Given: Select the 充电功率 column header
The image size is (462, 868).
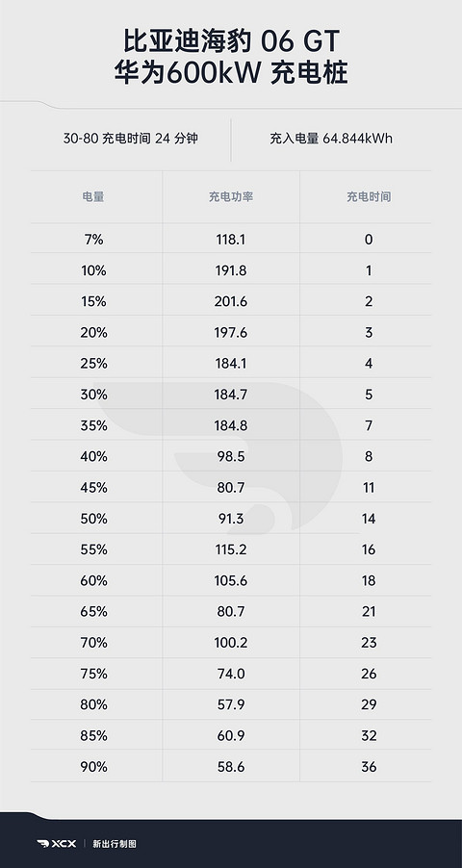Looking at the screenshot, I should 231,196.
